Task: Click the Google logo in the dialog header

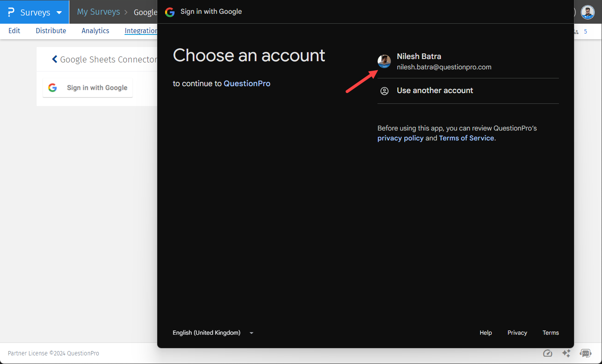Action: (x=170, y=12)
